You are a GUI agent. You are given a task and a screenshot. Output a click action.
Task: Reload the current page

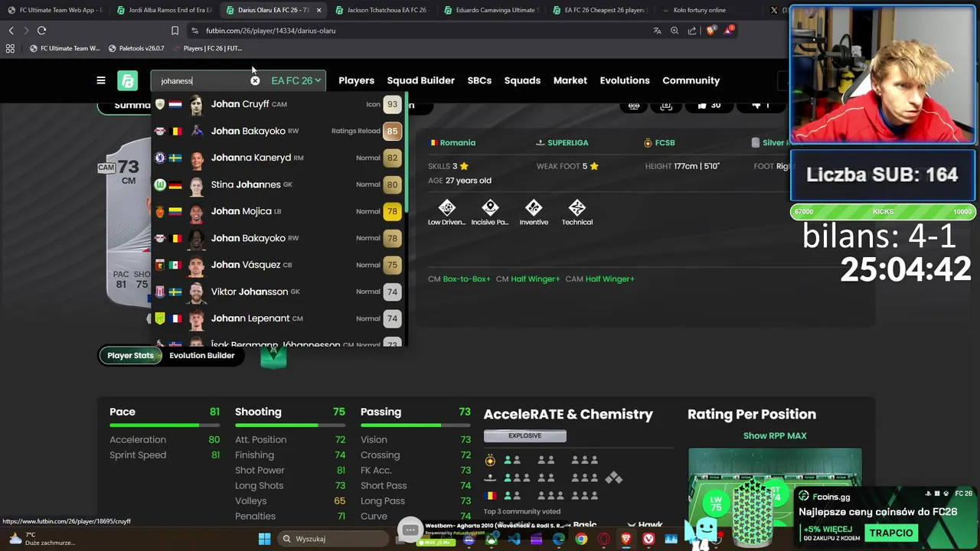(x=41, y=31)
